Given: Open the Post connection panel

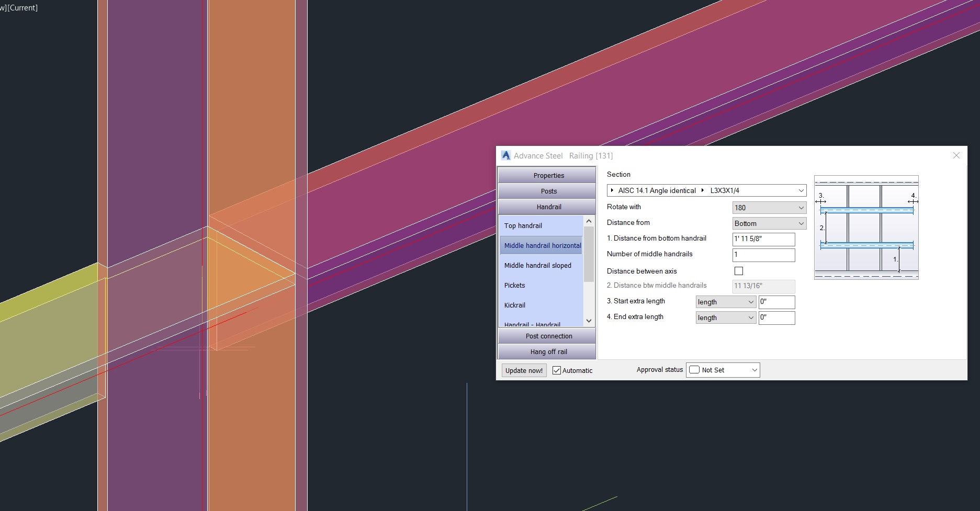Looking at the screenshot, I should (548, 336).
